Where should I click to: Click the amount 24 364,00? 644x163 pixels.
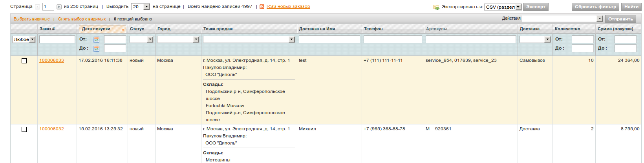coord(629,61)
